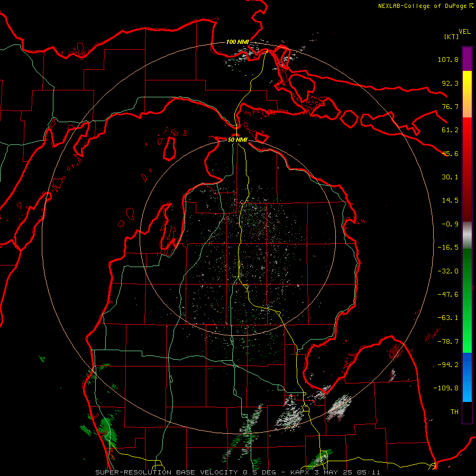Screen dimensions: 476x476
Task: Click the purple top of color bar
Action: (x=467, y=59)
